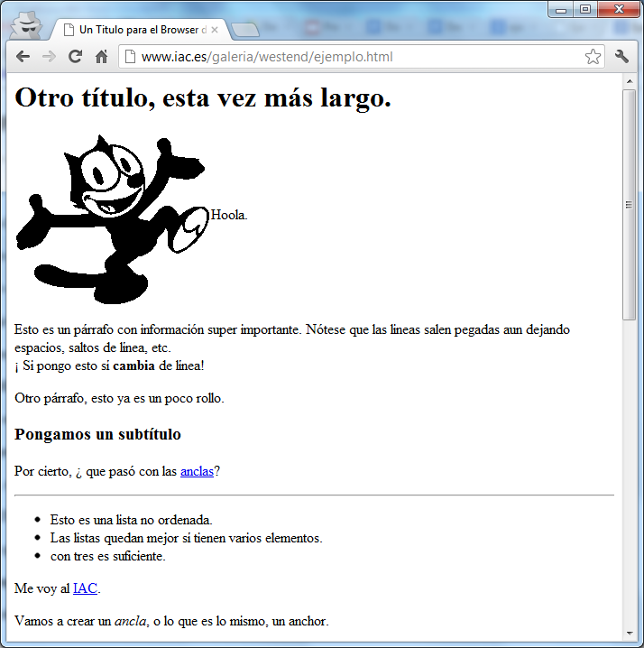Screen dimensions: 644x648
Task: Close the 'Un Titulo para el Browser' tab
Action: 215,30
